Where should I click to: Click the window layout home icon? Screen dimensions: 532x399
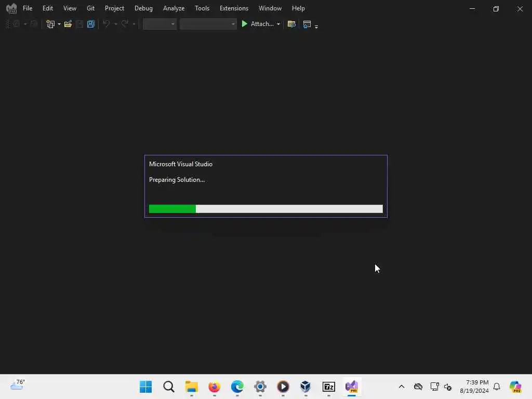coord(307,24)
